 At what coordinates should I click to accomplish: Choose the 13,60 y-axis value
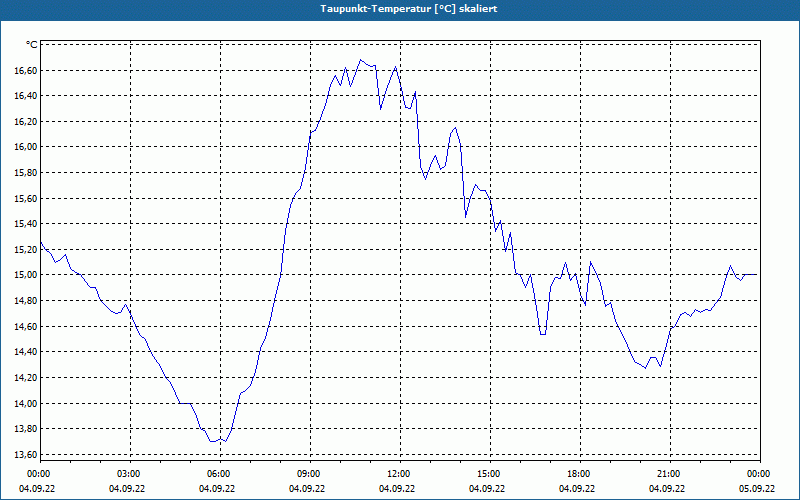(x=26, y=455)
